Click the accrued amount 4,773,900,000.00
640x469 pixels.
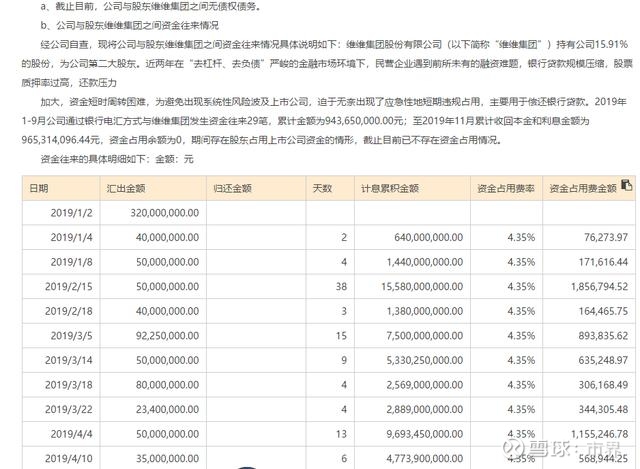[425, 458]
